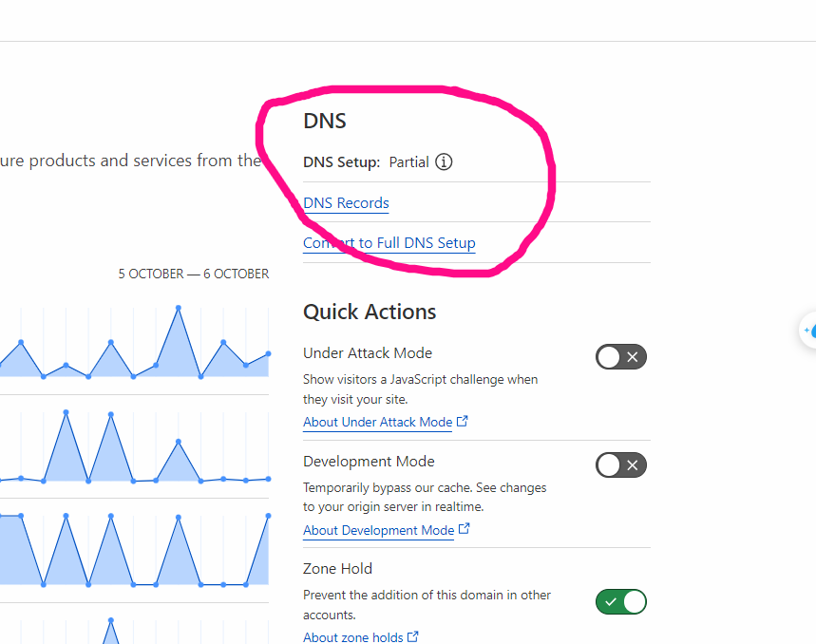Click the 5 October — 6 October date range
Viewport: 816px width, 644px height.
click(193, 274)
